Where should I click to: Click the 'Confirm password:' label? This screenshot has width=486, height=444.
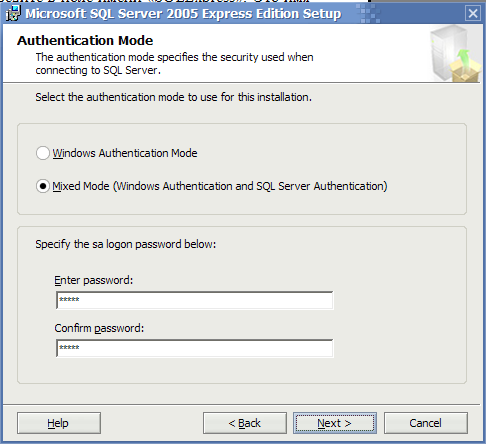point(99,328)
